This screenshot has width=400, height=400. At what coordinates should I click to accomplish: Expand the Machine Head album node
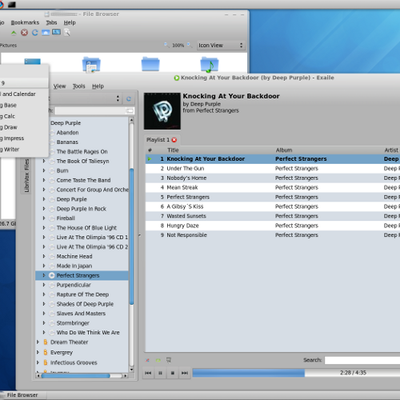44,256
